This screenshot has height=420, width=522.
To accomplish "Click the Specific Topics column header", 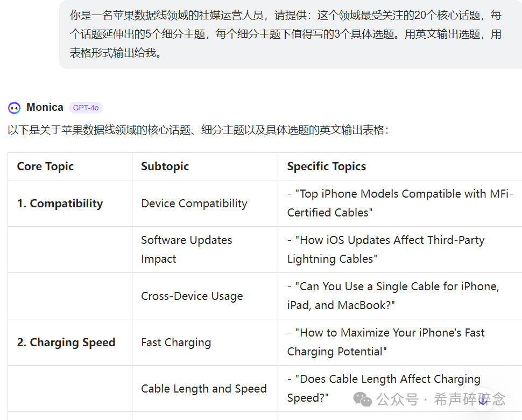I will [326, 166].
